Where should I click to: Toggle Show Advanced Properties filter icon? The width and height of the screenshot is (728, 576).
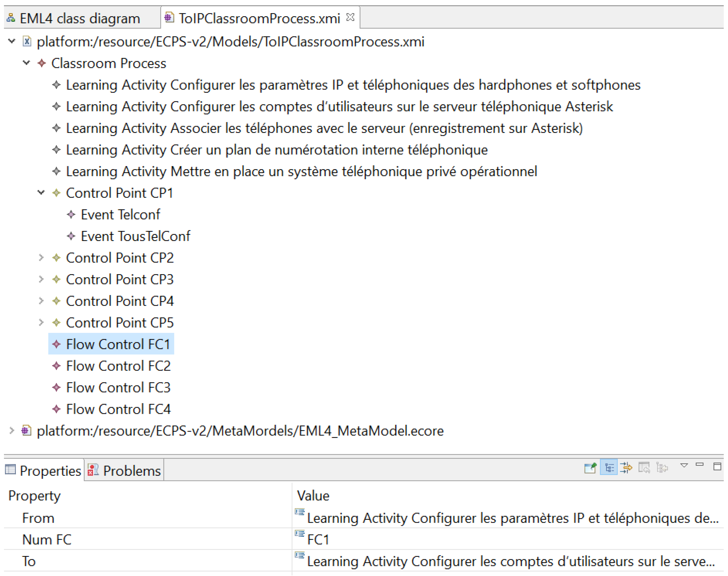click(626, 468)
